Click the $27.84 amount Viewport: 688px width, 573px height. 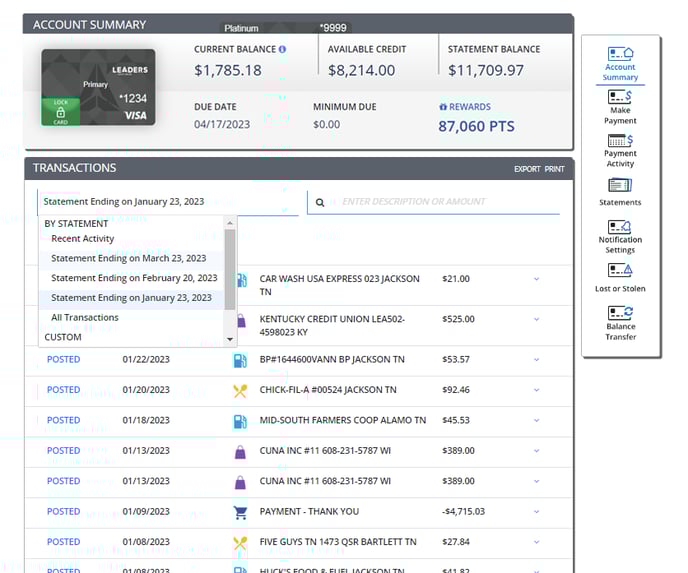click(456, 542)
